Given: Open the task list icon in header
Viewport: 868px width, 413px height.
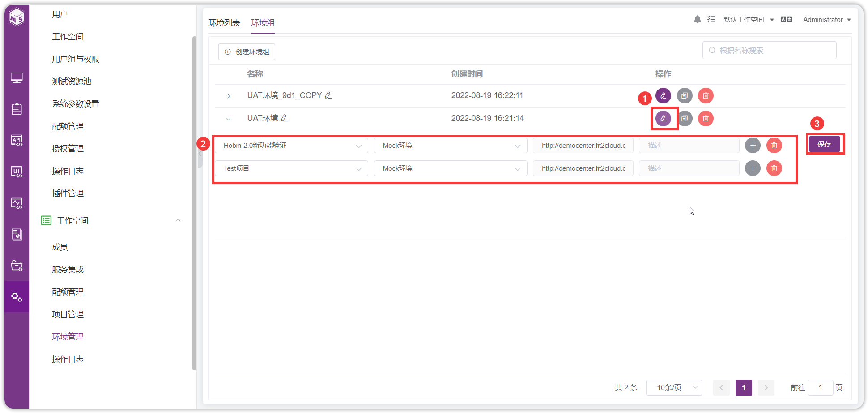Looking at the screenshot, I should [711, 19].
